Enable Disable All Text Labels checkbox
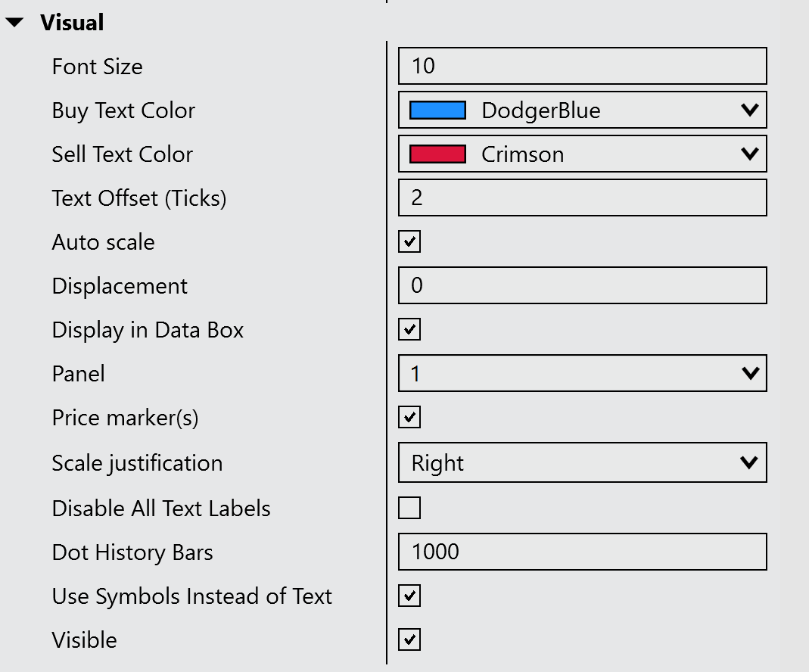 point(409,508)
